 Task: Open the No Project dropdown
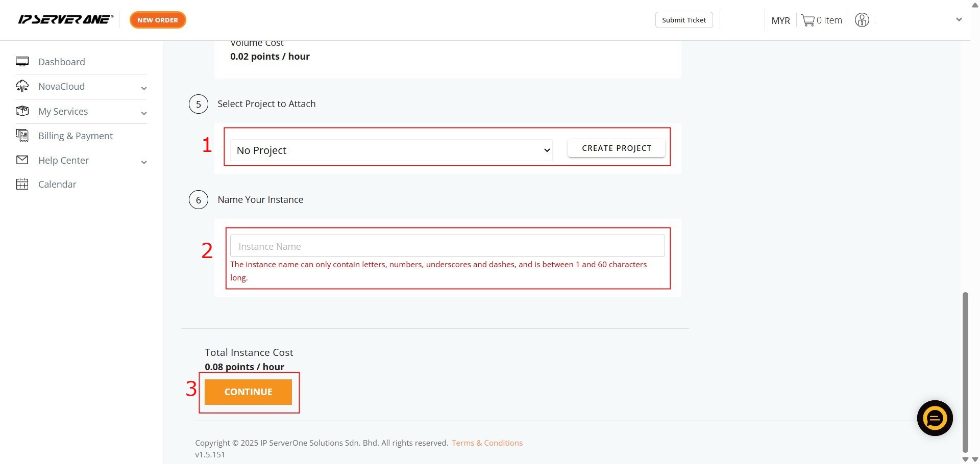pos(391,150)
